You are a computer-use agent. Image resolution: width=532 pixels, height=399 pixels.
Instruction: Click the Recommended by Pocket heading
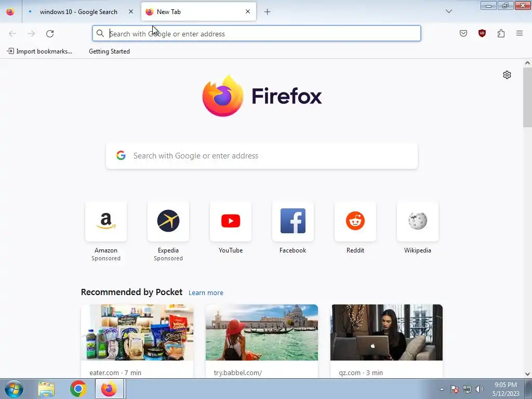click(131, 292)
